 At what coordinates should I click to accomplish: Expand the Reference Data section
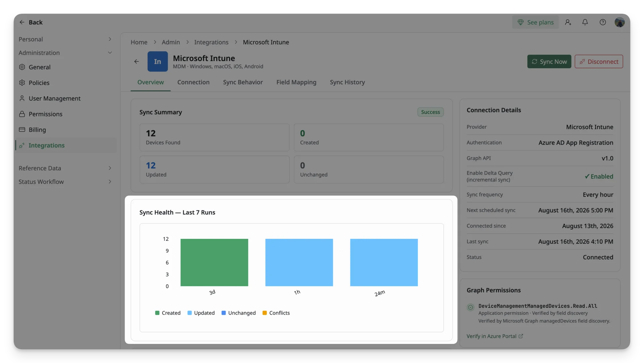(x=65, y=168)
